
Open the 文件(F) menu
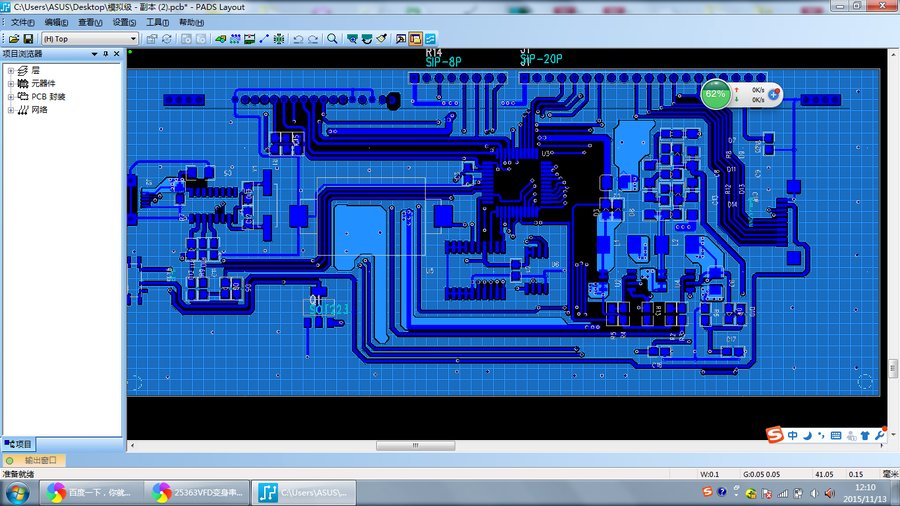coord(22,22)
